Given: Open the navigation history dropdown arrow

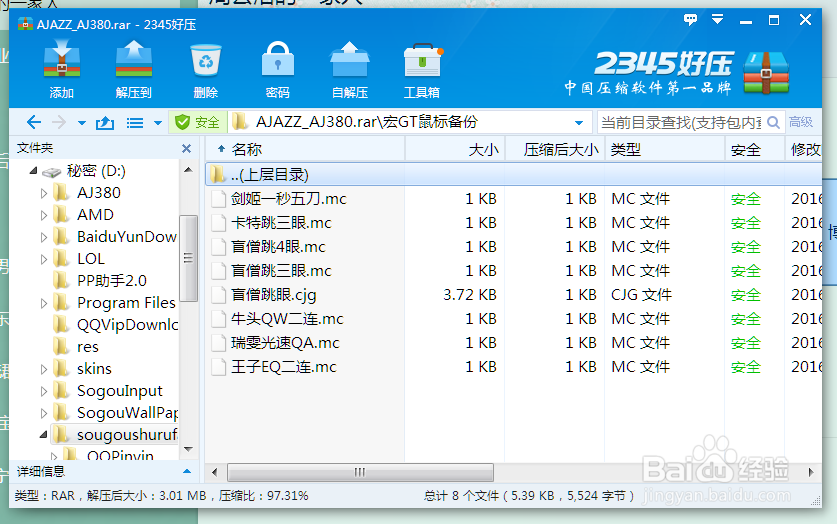Looking at the screenshot, I should [x=82, y=123].
